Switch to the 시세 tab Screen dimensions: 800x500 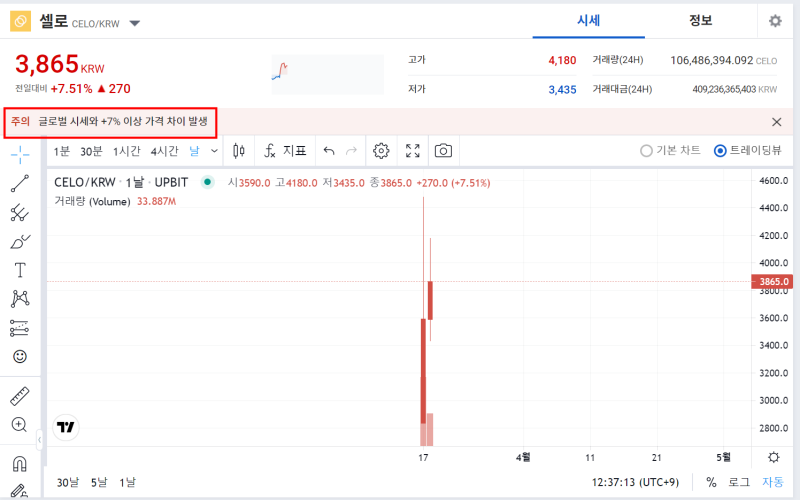[x=588, y=20]
